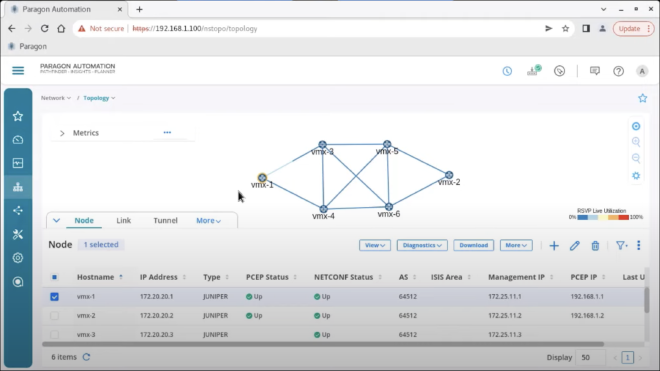This screenshot has height=371, width=660.
Task: Expand the Metrics panel
Action: tap(62, 133)
